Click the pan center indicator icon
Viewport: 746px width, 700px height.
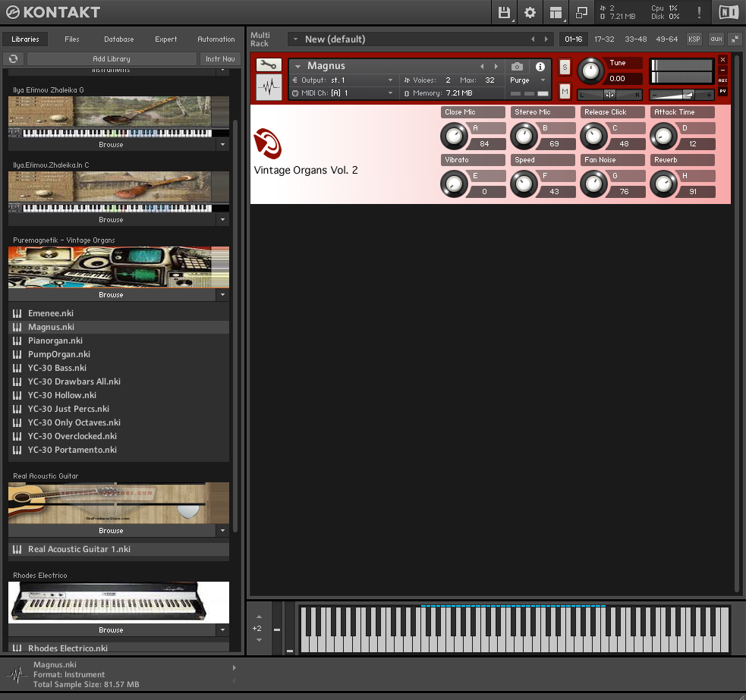click(x=609, y=95)
